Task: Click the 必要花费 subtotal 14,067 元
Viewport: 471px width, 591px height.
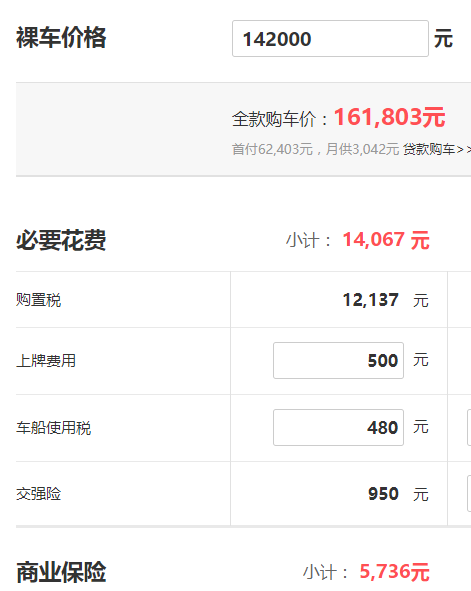Action: click(386, 240)
